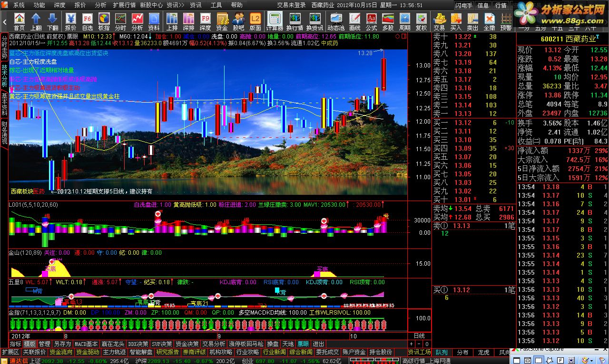Click the 下翻 page-down arrow icon
The height and width of the screenshot is (364, 609).
pyautogui.click(x=53, y=22)
